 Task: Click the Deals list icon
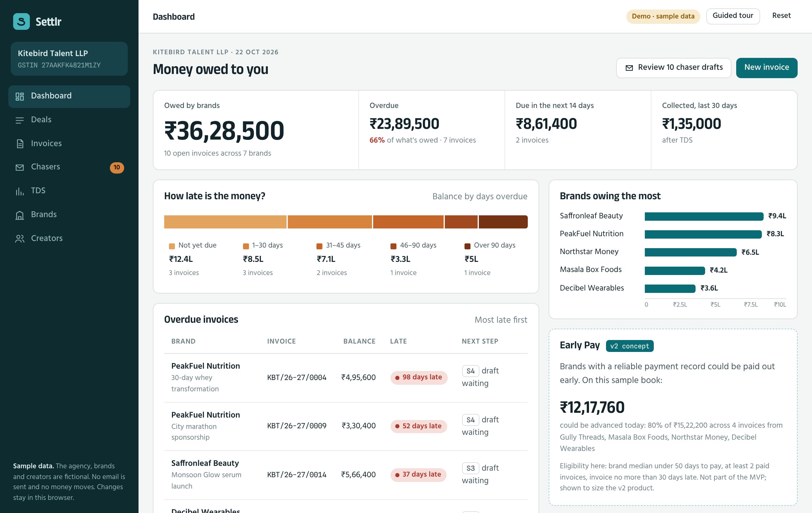tap(20, 120)
